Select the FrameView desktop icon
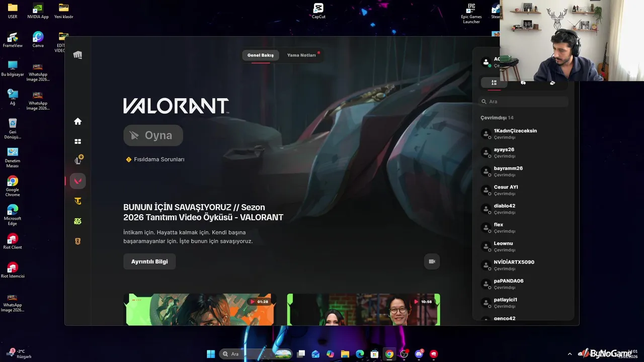 tap(13, 40)
